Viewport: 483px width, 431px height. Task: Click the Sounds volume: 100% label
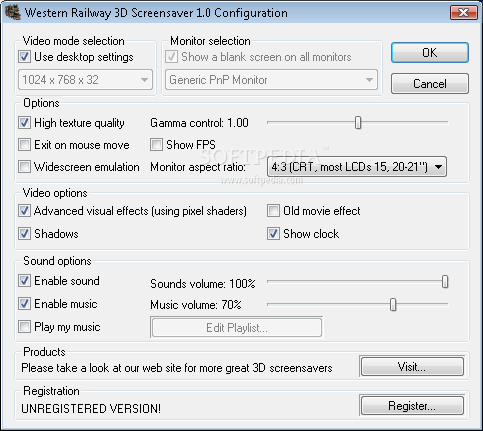[203, 284]
